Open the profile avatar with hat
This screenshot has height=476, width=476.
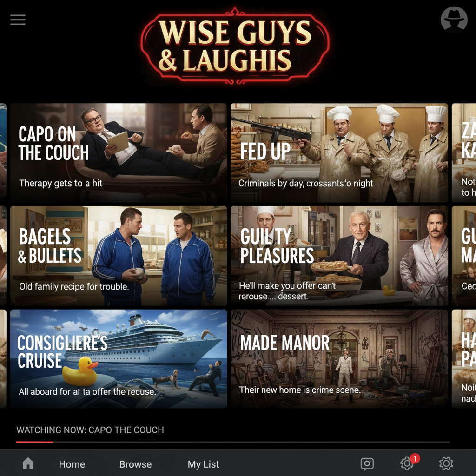(454, 20)
